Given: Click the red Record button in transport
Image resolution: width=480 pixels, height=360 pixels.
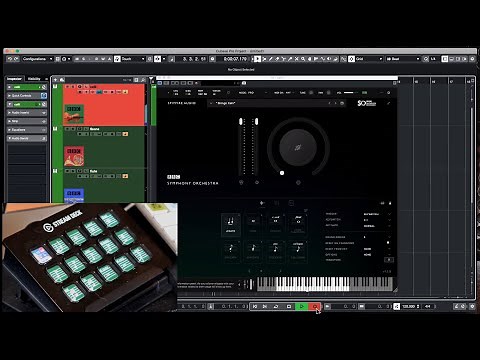Looking at the screenshot, I should (x=315, y=306).
